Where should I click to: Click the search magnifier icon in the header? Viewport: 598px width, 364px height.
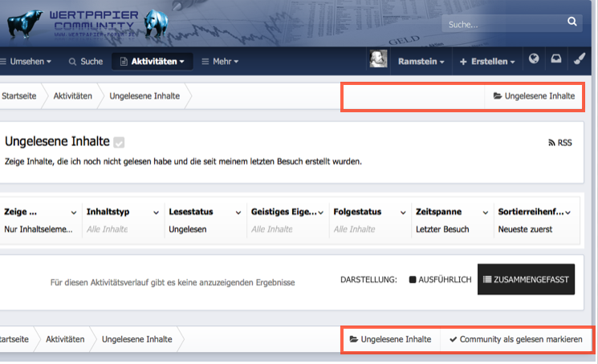click(x=572, y=22)
